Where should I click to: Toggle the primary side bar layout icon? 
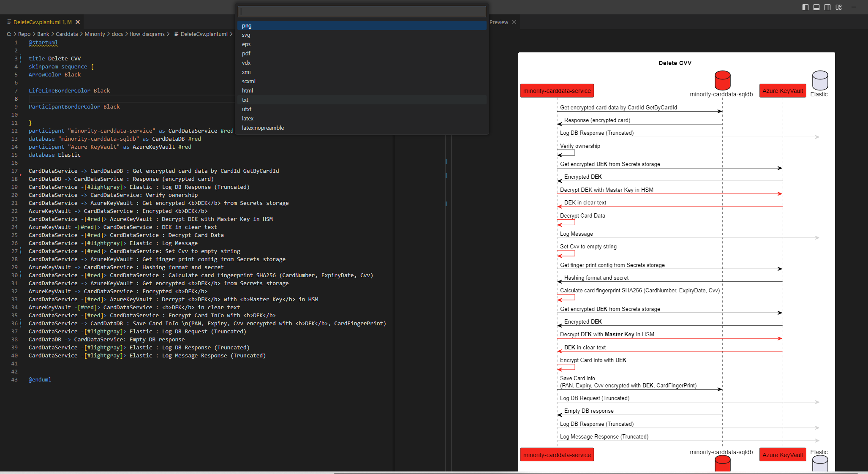coord(805,7)
